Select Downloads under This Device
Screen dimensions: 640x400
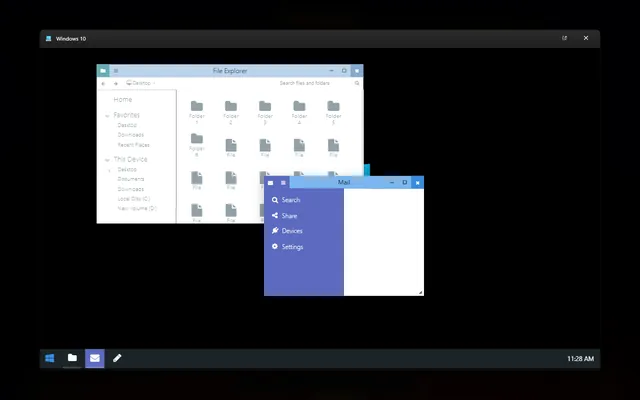point(131,189)
